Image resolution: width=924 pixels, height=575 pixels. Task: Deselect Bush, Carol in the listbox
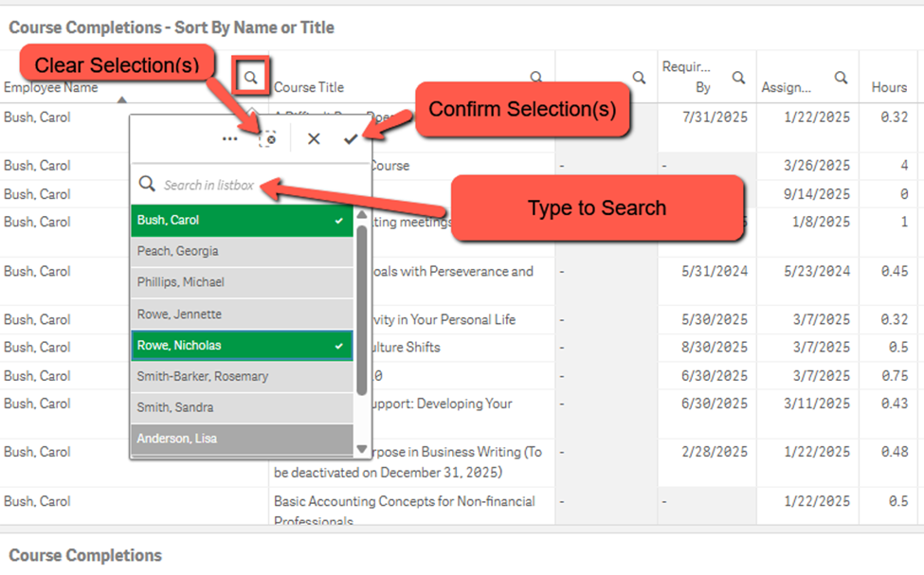click(x=241, y=220)
